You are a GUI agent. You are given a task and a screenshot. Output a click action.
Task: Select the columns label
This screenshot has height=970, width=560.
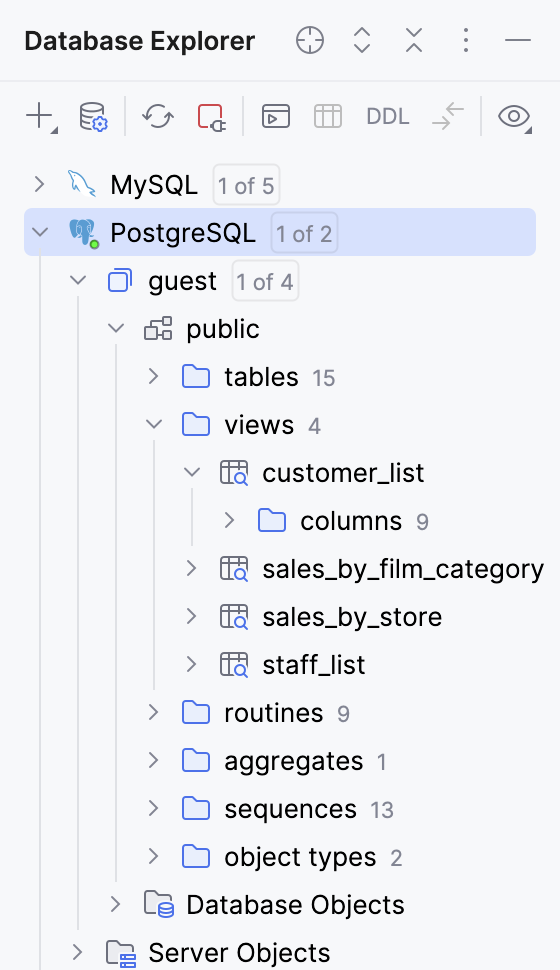pyautogui.click(x=351, y=521)
